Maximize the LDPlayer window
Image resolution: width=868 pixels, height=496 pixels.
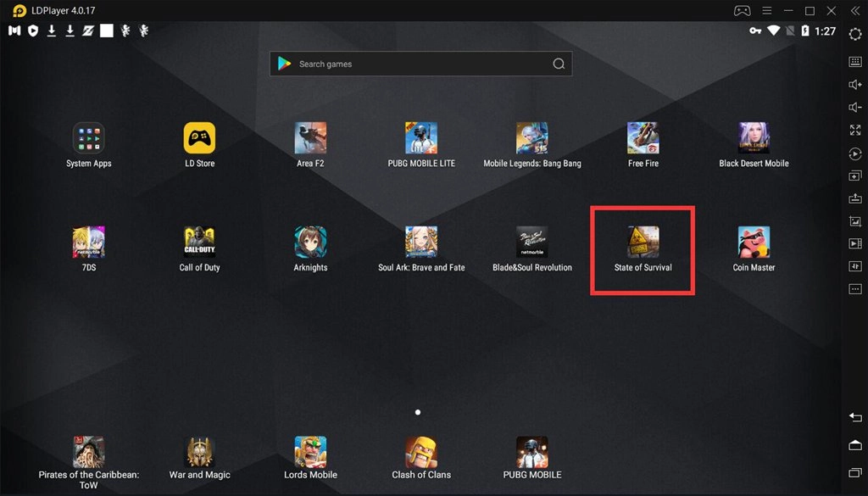click(x=810, y=10)
